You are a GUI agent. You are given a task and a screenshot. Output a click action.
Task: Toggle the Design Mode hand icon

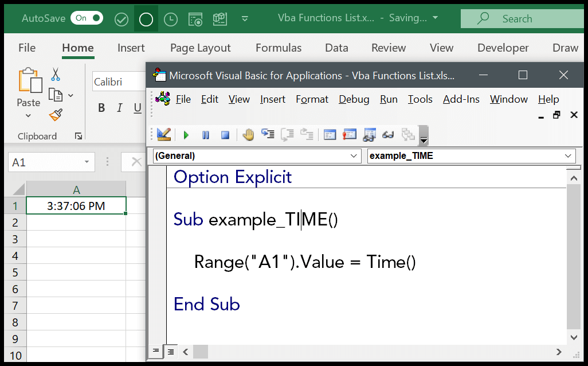tap(248, 135)
